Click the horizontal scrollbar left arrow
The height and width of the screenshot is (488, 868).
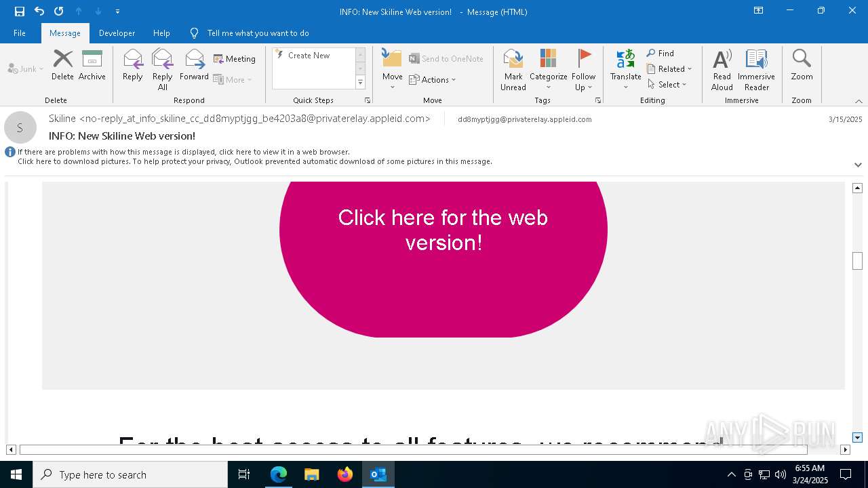[11, 449]
